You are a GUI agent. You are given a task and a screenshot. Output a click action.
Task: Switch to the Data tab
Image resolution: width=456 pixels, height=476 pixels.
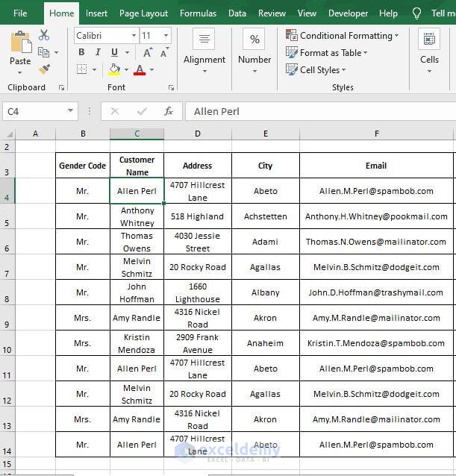tap(237, 13)
